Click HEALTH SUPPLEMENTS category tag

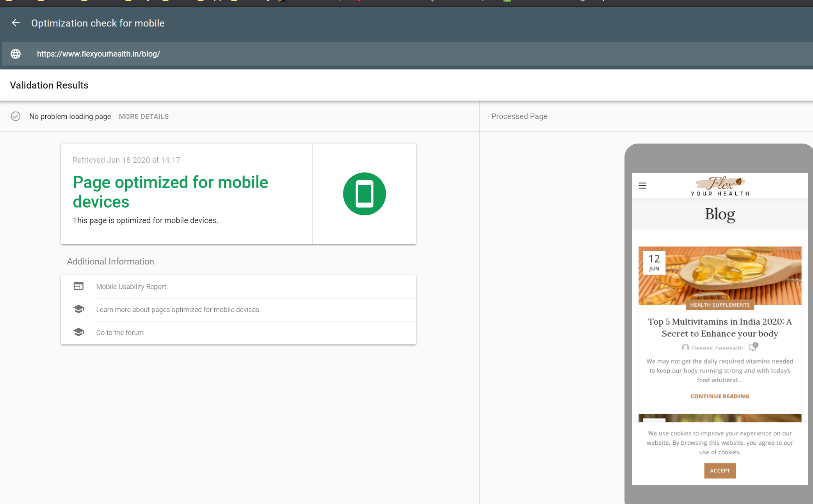tap(720, 305)
